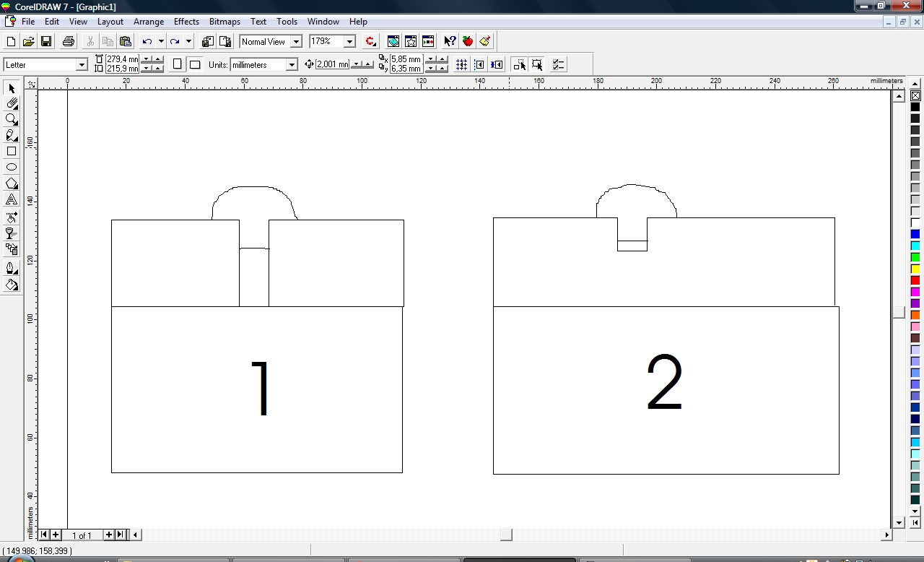Click the page width input field
The image size is (924, 562).
pyautogui.click(x=121, y=59)
